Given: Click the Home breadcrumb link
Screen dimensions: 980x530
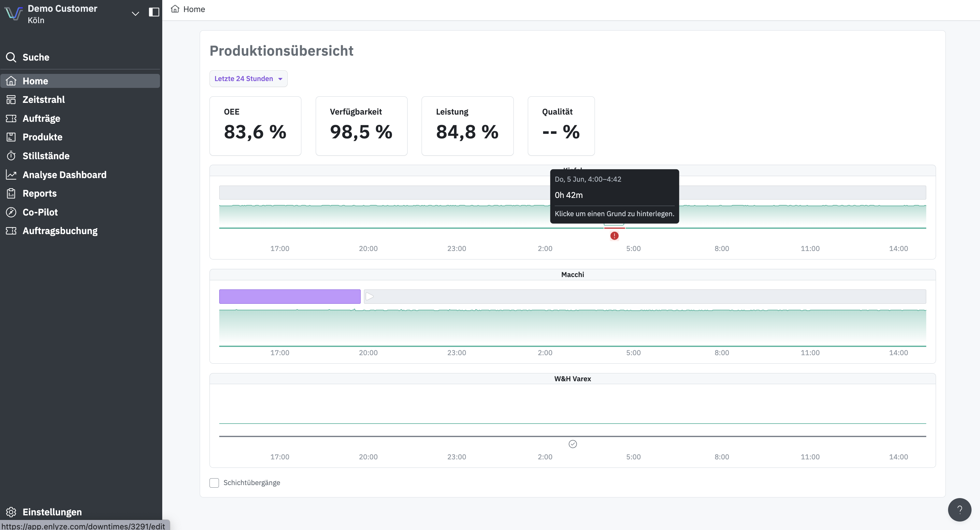Looking at the screenshot, I should (x=194, y=9).
